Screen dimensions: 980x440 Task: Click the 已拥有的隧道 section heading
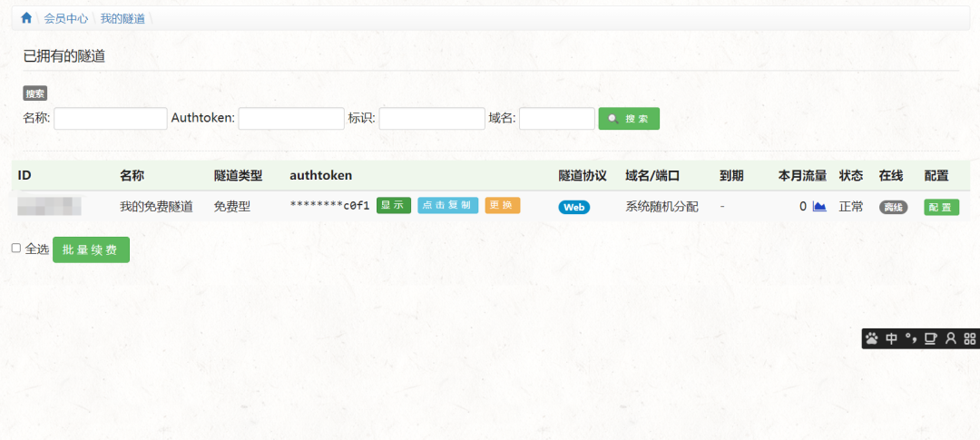(x=64, y=56)
